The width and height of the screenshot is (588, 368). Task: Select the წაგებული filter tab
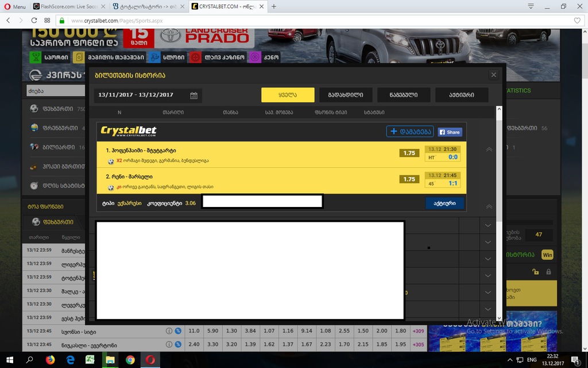pos(404,95)
